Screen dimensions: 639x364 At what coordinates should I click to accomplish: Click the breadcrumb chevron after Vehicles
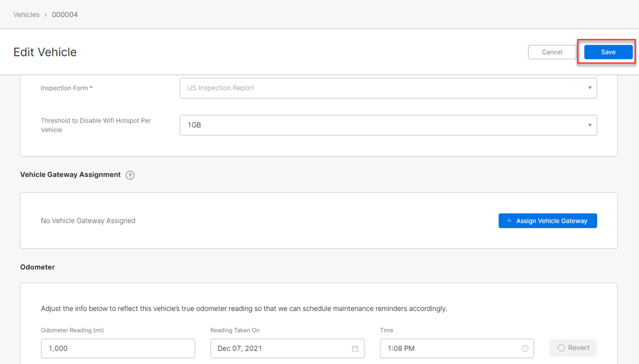tap(46, 15)
